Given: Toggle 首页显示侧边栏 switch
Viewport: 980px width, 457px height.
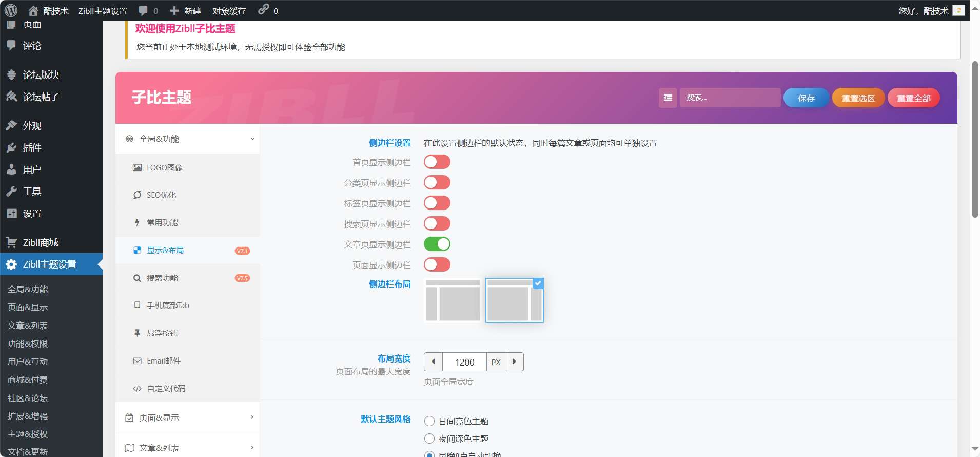Looking at the screenshot, I should [437, 162].
